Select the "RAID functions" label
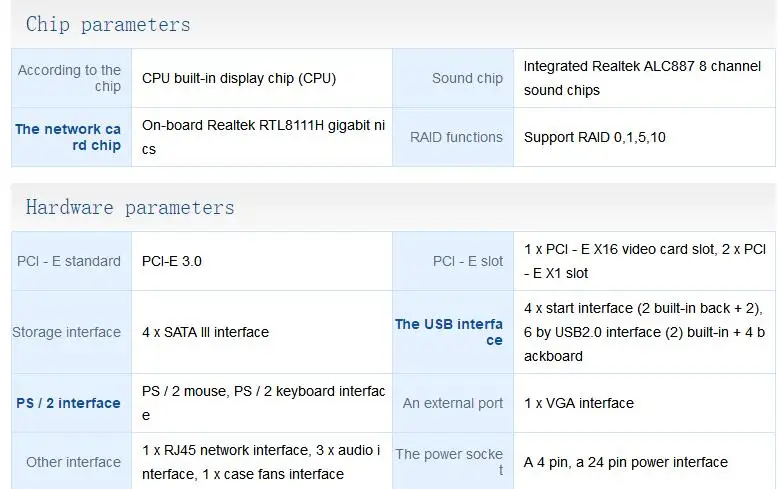Viewport: 781px width, 489px height. point(456,137)
